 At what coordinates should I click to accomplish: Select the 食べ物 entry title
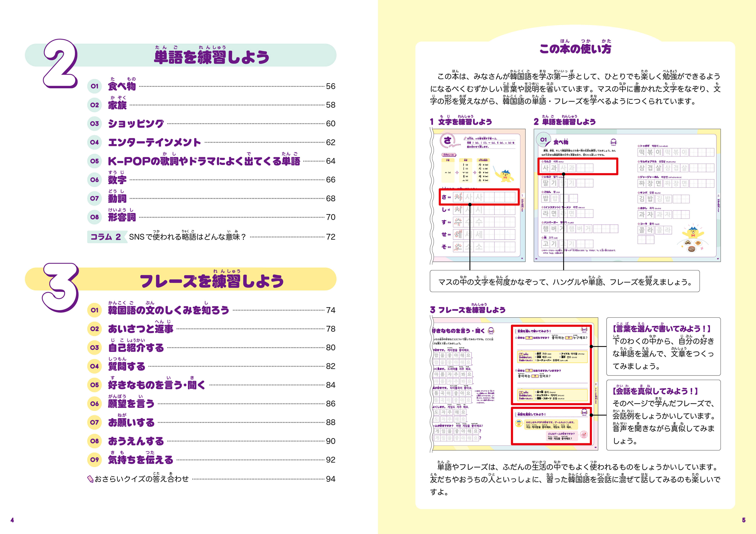point(122,86)
